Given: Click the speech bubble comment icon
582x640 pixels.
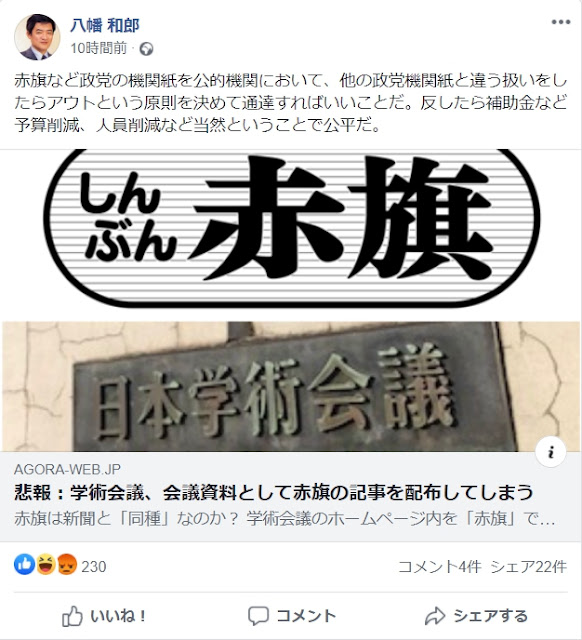Looking at the screenshot, I should [x=258, y=616].
